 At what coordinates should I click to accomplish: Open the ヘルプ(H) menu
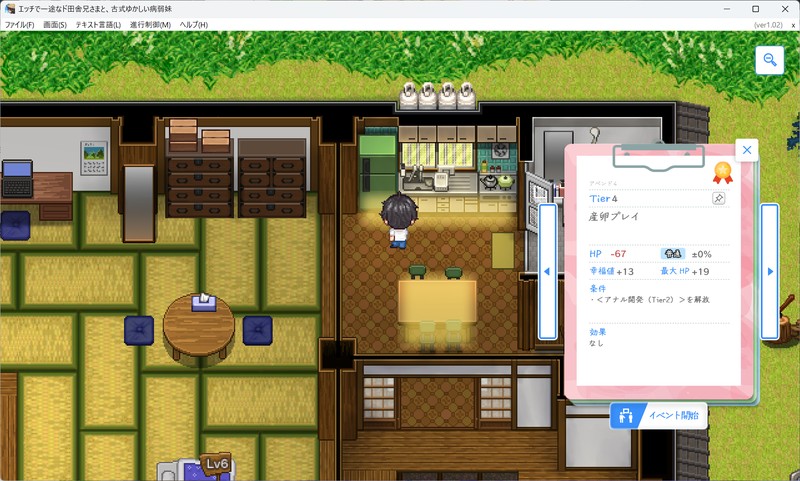click(x=193, y=24)
